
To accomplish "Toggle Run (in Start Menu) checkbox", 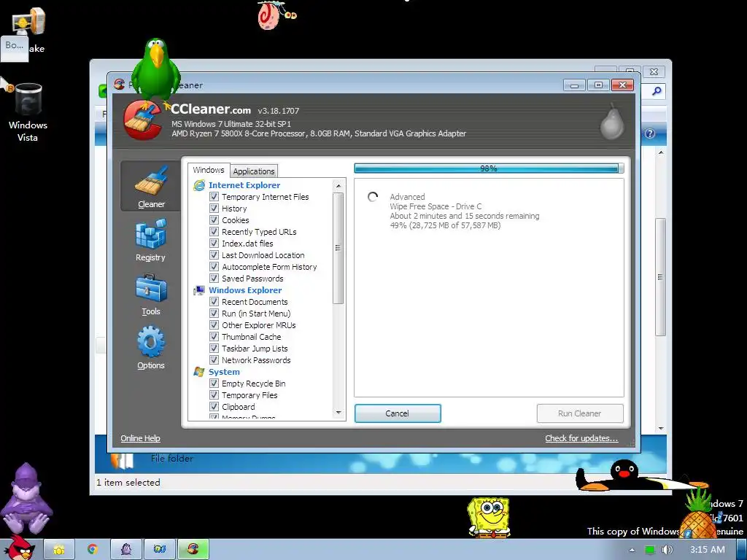I will [214, 314].
